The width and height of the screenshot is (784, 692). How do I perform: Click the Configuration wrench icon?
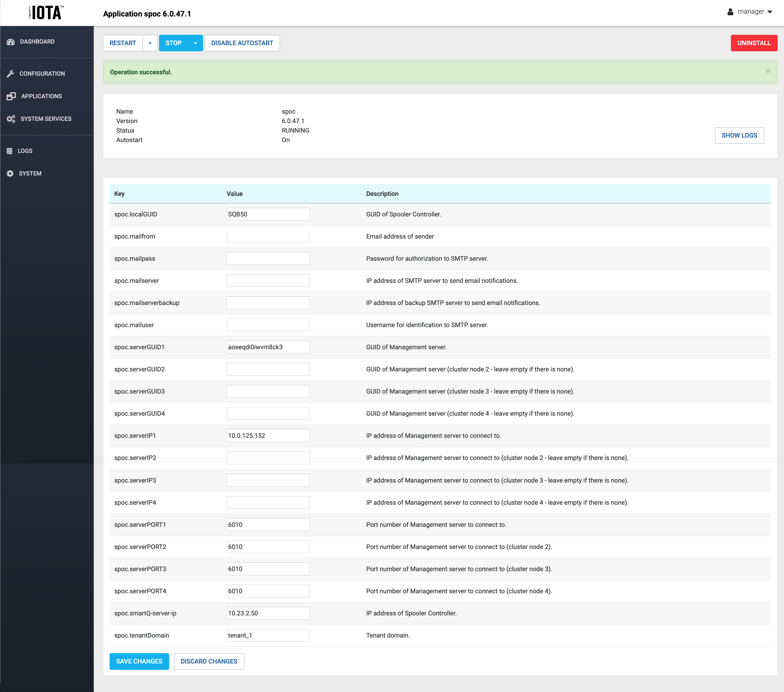point(10,74)
